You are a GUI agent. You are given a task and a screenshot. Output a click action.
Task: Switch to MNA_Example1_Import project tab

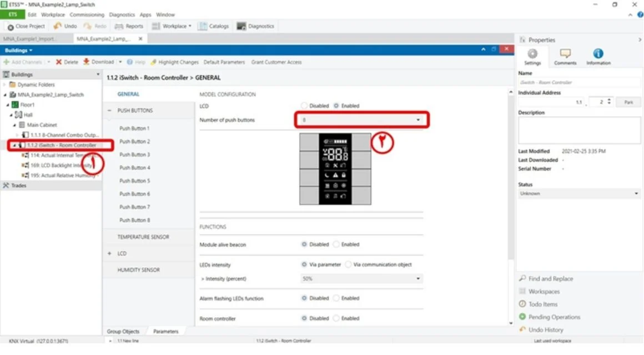[x=30, y=39]
